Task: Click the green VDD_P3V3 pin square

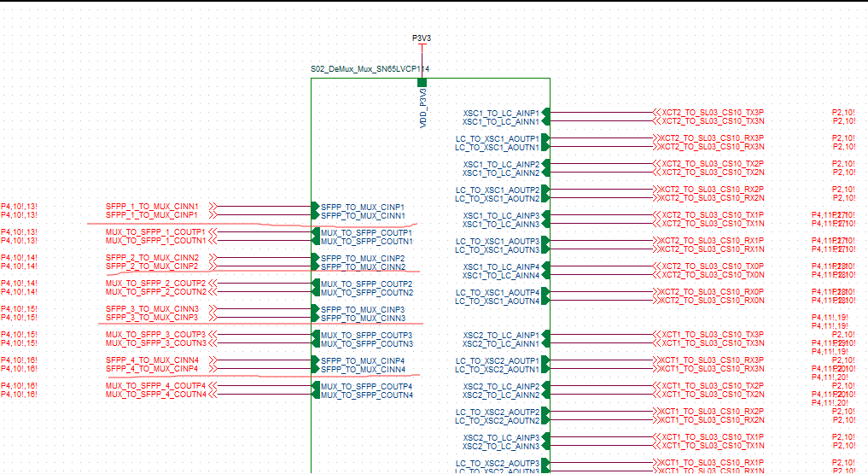Action: 422,83
